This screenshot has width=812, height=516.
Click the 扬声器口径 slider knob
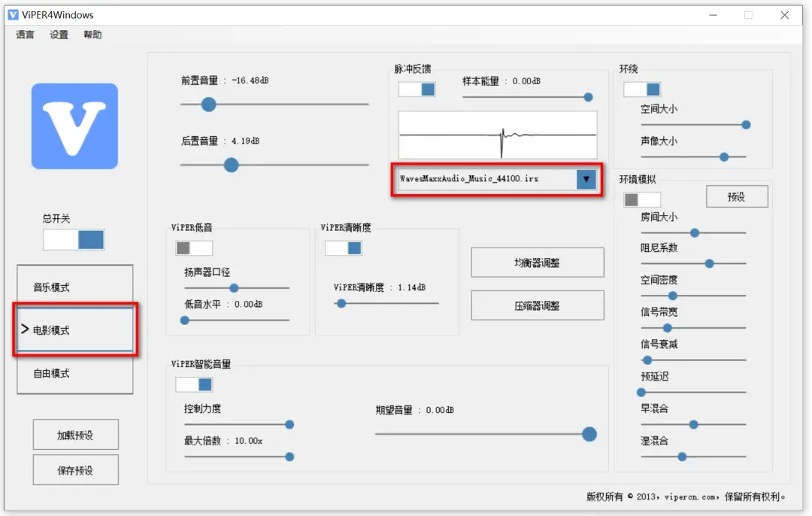click(x=234, y=288)
